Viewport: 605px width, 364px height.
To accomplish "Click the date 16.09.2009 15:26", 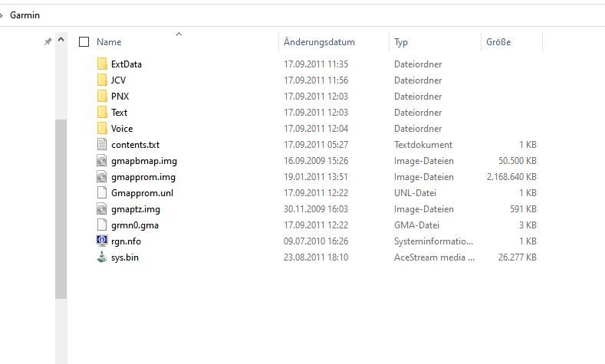I will 316,161.
